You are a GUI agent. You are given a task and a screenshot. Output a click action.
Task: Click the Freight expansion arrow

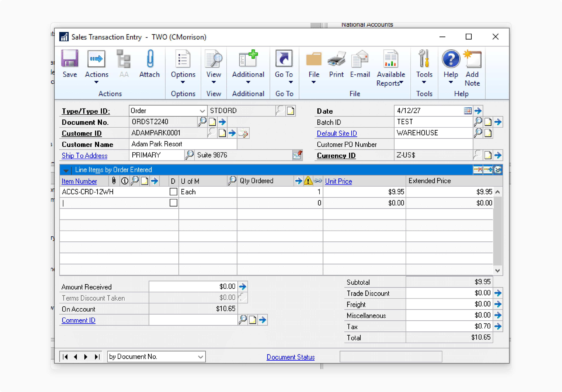point(498,304)
